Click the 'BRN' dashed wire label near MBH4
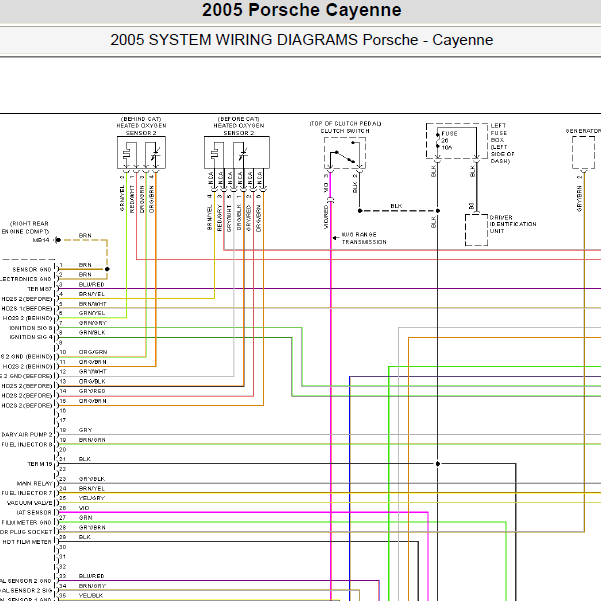This screenshot has height=601, width=601. tap(85, 235)
